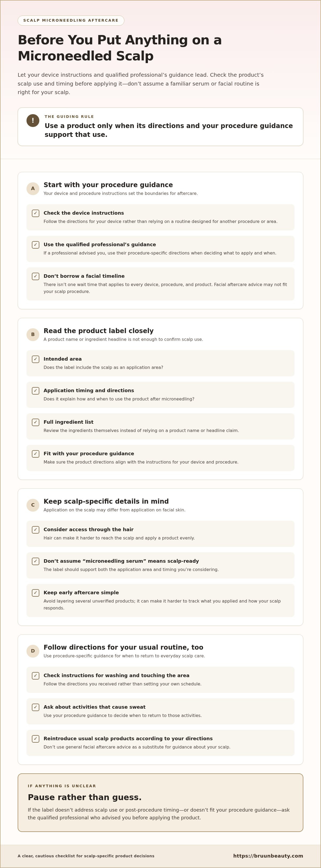Click the section A letter badge

(x=33, y=189)
